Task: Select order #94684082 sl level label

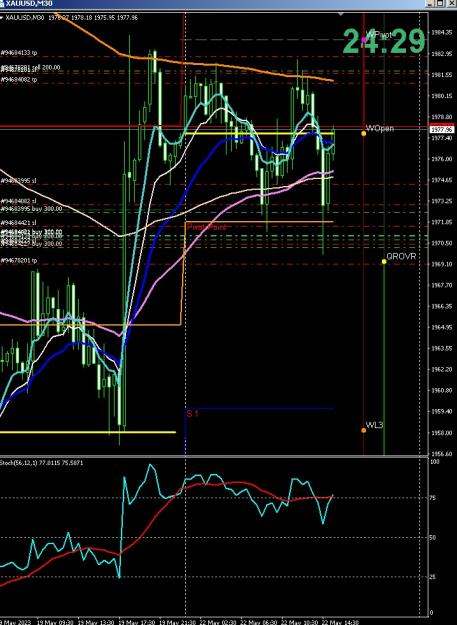Action: click(x=18, y=202)
